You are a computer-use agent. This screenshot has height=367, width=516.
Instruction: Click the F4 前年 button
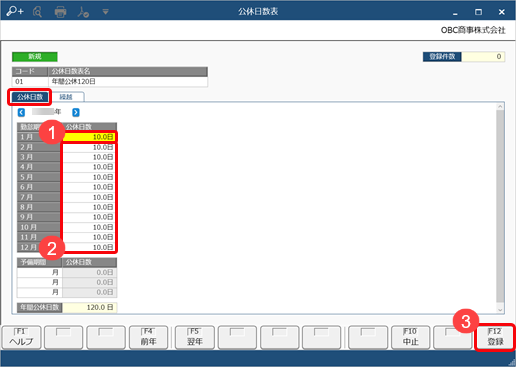pyautogui.click(x=149, y=337)
